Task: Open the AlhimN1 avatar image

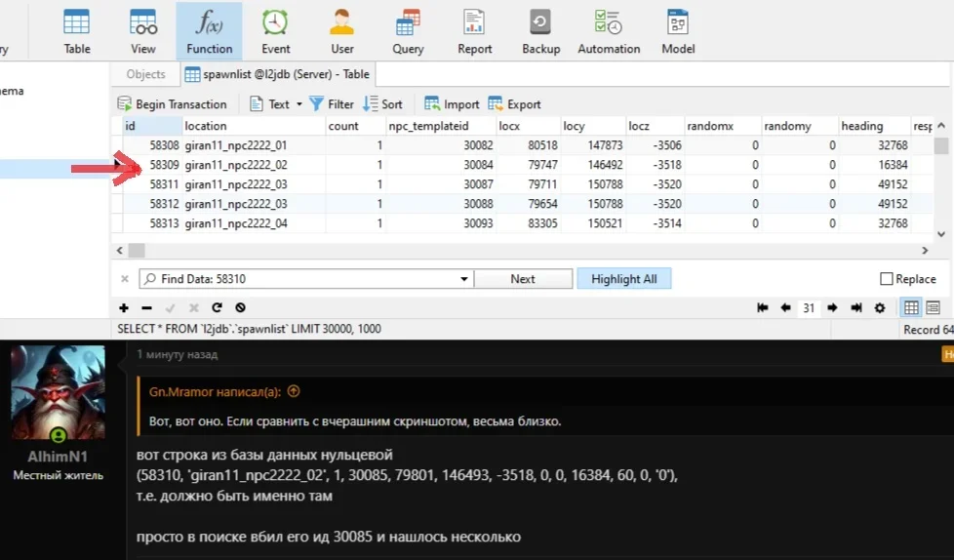Action: pos(58,392)
